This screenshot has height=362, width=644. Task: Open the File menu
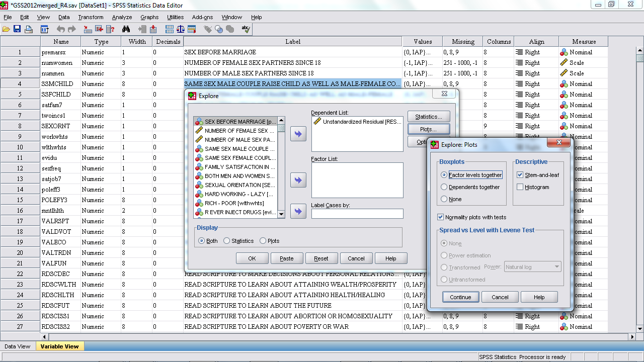[8, 17]
